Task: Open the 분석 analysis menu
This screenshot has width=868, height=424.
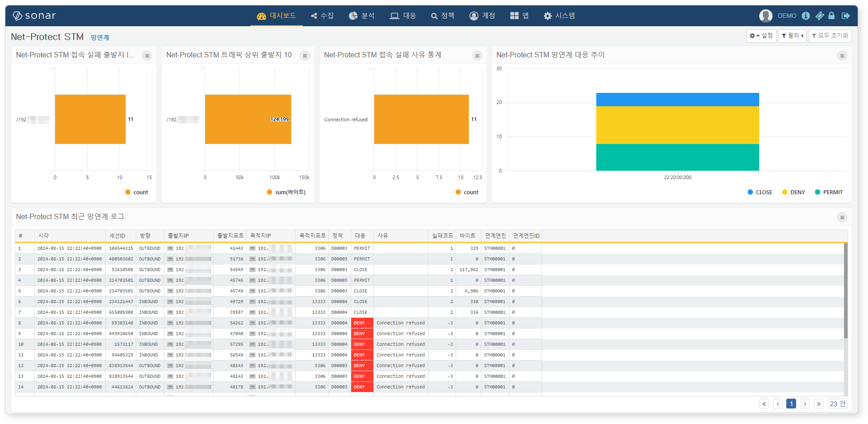Action: [362, 16]
